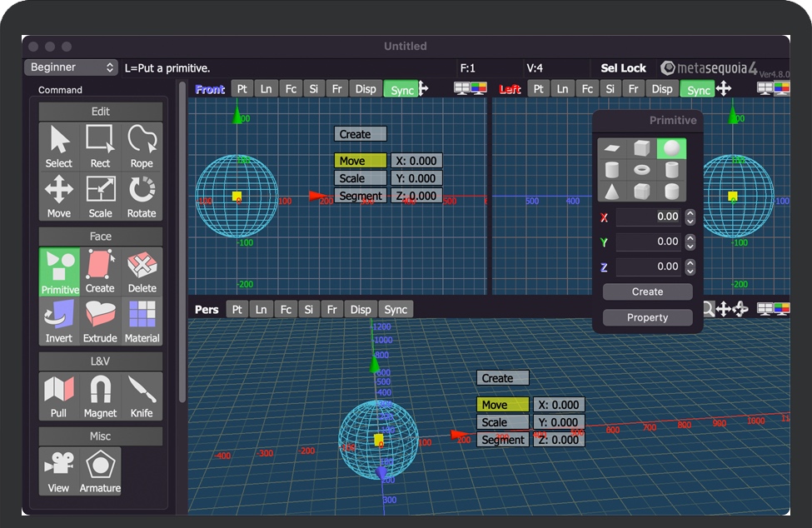Open Disp menu in Front view
Image resolution: width=812 pixels, height=528 pixels.
(365, 89)
